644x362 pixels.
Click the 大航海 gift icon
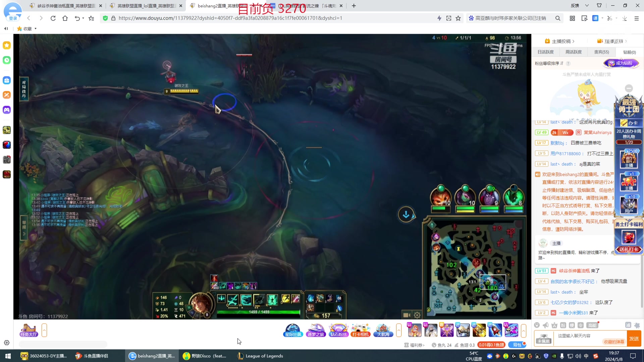(383, 330)
